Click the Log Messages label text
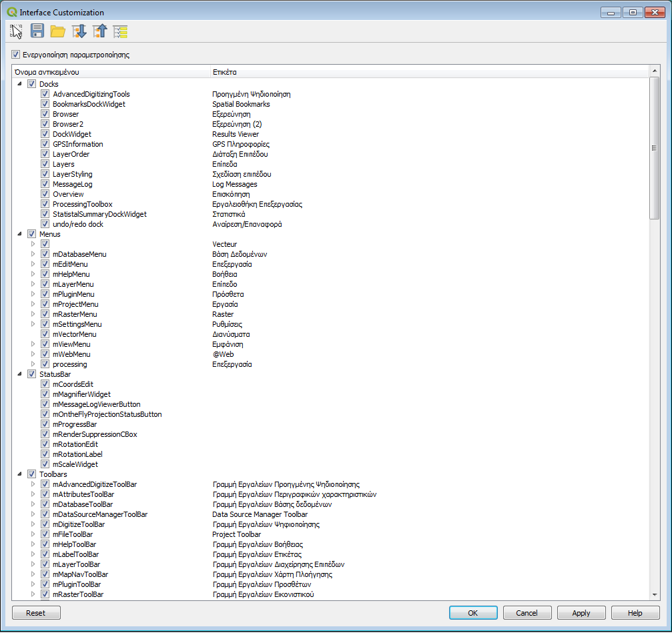The image size is (672, 633). click(x=234, y=184)
